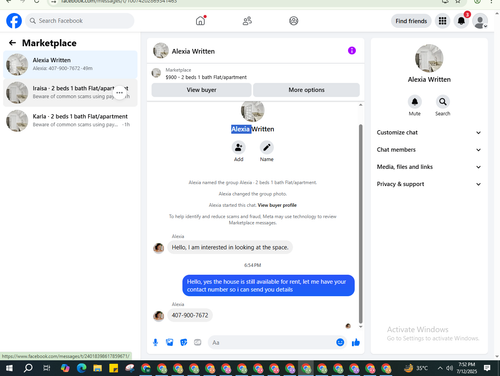Select the Karla 2 beds conversation

pyautogui.click(x=70, y=120)
